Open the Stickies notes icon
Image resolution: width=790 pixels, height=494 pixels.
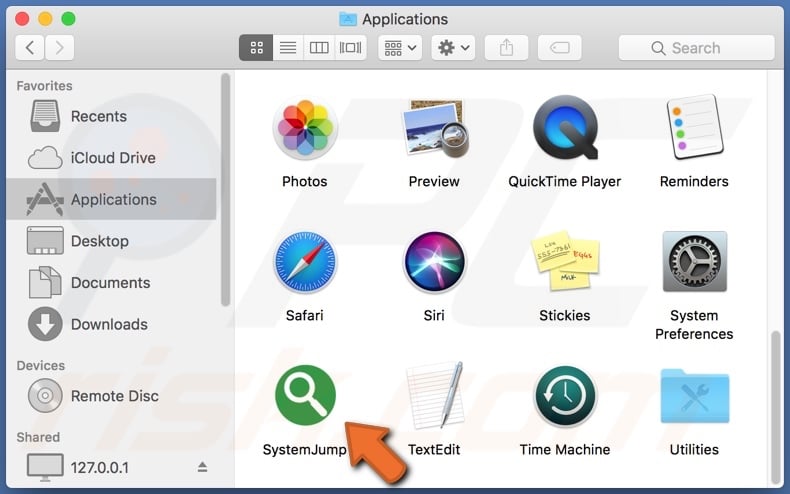point(565,261)
